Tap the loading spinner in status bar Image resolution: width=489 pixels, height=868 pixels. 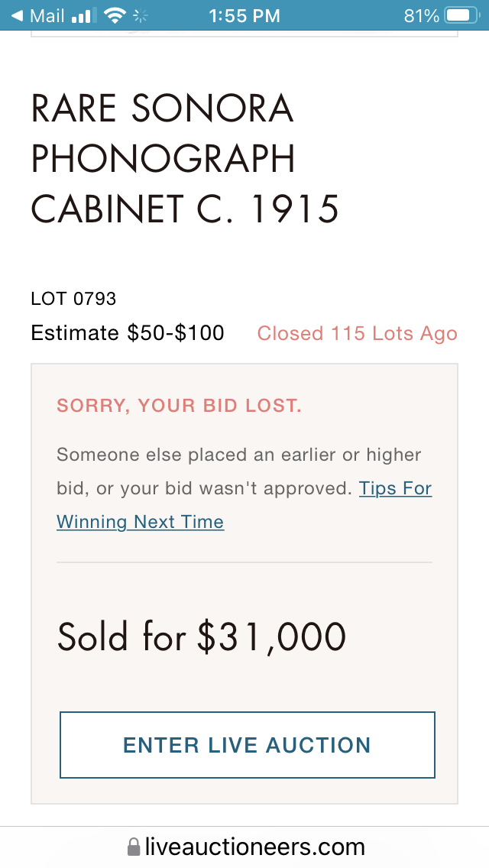coord(141,15)
